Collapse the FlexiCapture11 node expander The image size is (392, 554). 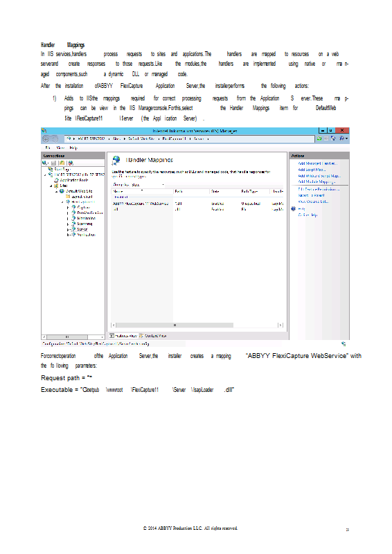click(63, 202)
